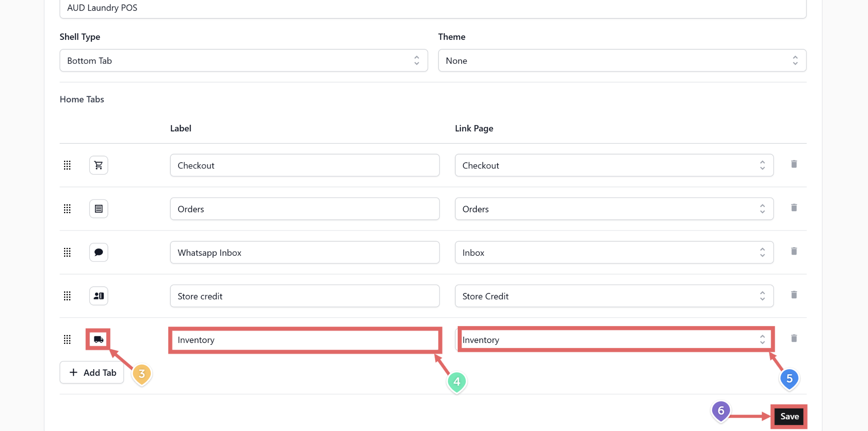The width and height of the screenshot is (868, 431).
Task: Delete the Checkout tab with trash icon
Action: [794, 164]
